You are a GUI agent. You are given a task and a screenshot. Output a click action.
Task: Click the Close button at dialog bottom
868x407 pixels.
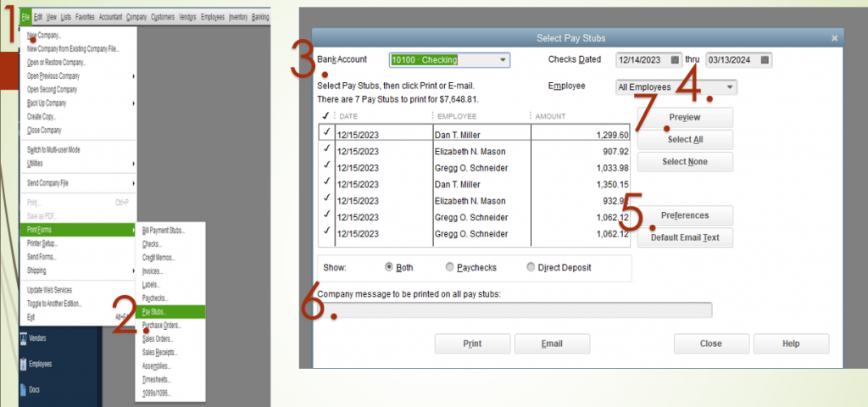click(x=711, y=343)
